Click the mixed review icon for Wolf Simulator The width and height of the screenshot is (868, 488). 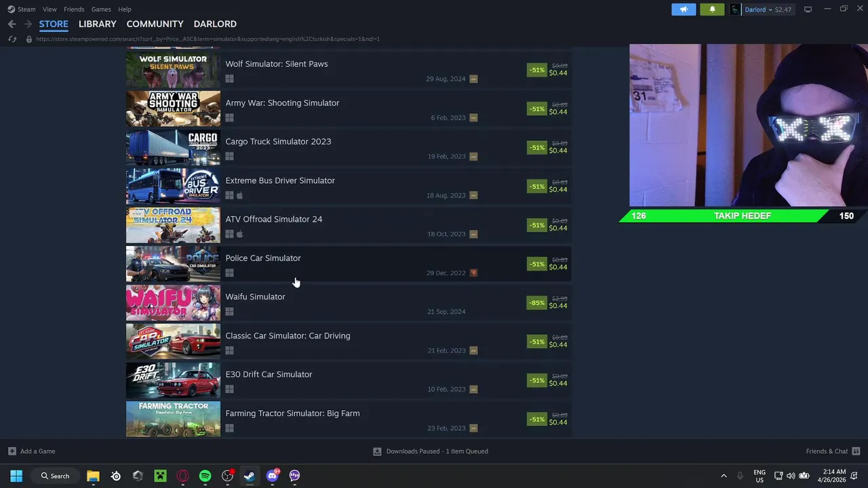pos(473,79)
